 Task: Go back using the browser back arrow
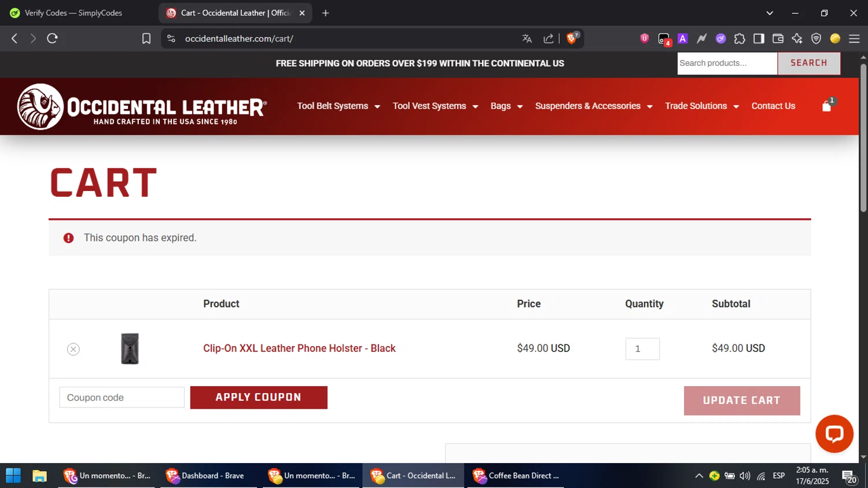(x=14, y=38)
